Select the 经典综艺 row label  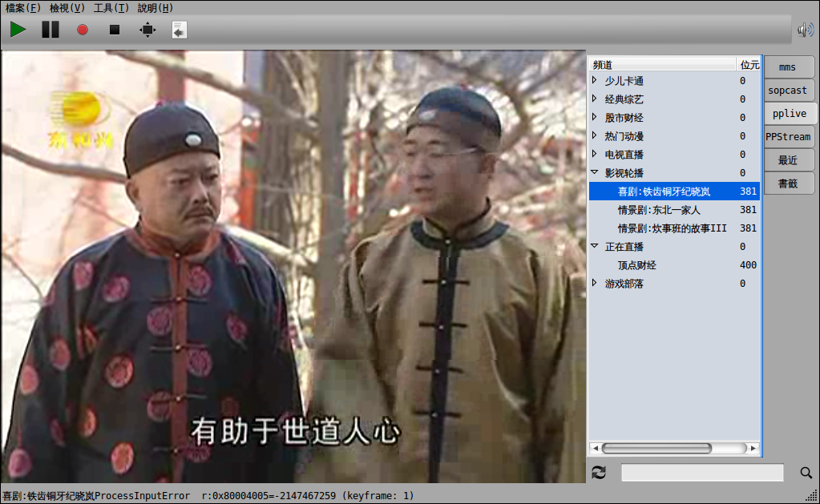pos(624,99)
